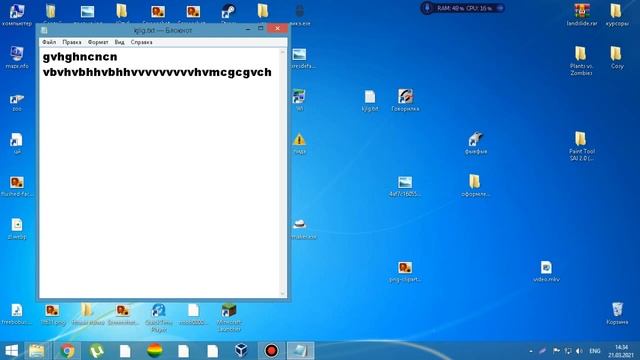640x360 pixels.
Task: Select the flushed-face image desktop icon
Action: (x=17, y=186)
